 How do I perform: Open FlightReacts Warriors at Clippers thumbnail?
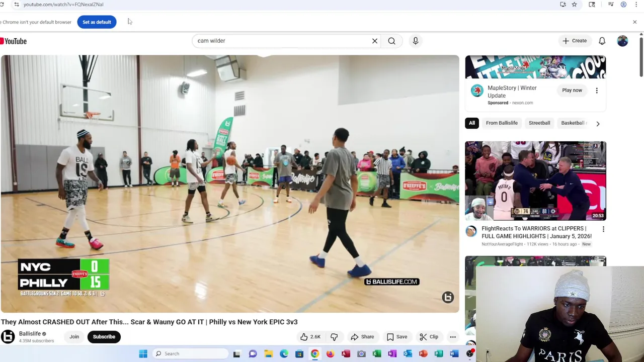click(535, 181)
